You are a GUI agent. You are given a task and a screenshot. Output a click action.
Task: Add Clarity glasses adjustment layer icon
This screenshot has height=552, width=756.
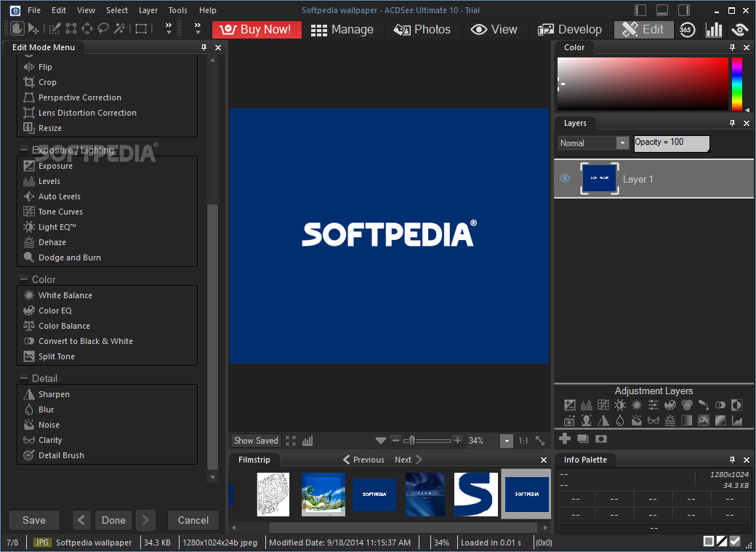point(654,420)
